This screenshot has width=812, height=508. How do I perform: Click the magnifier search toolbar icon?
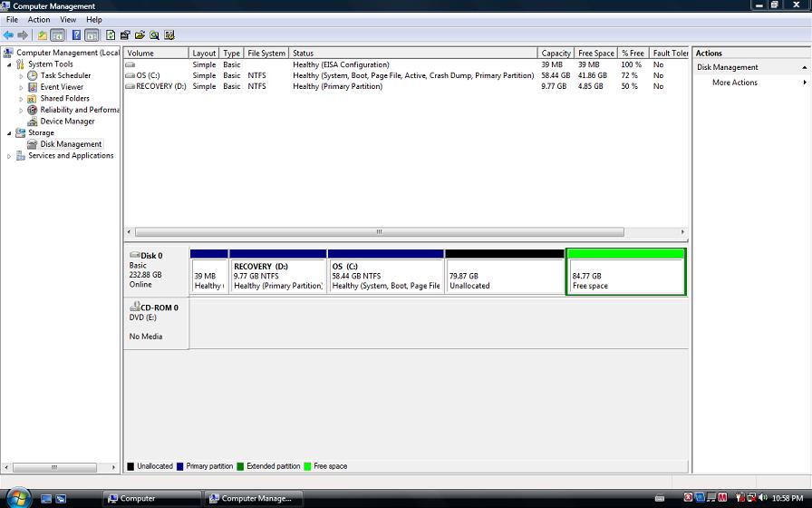(154, 35)
